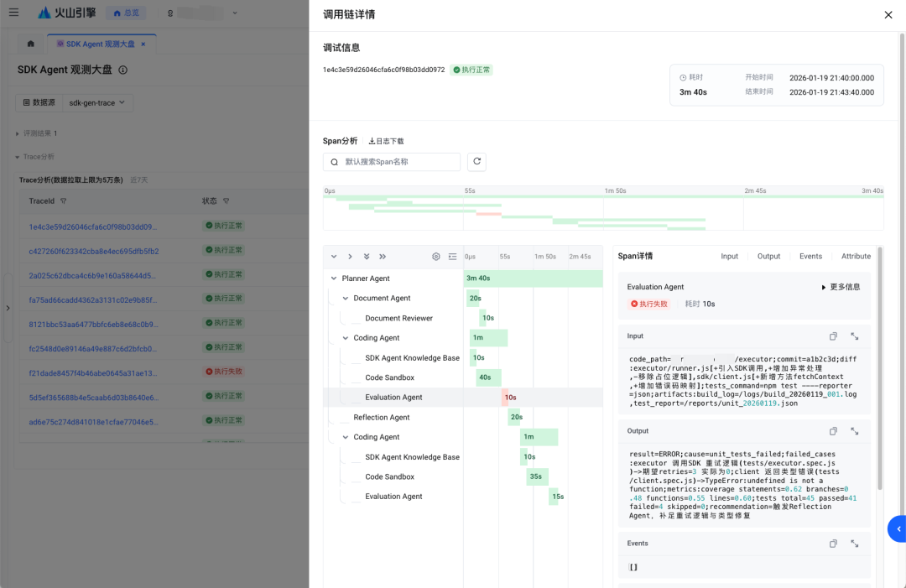Open the span tree settings gear

[x=435, y=257]
